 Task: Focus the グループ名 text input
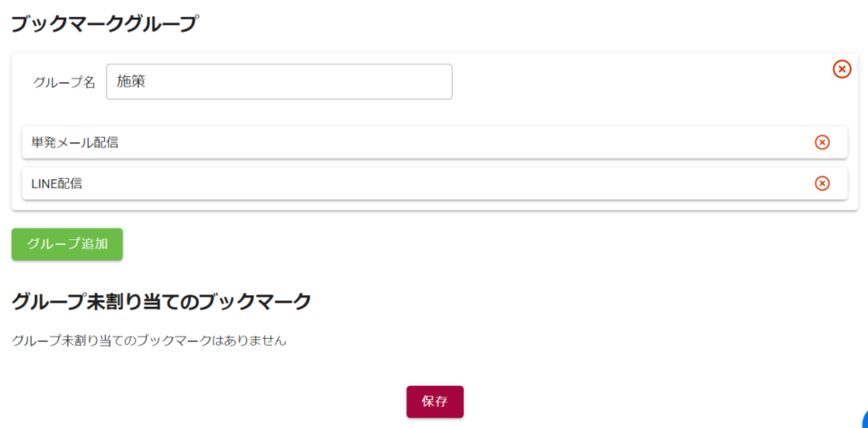tap(279, 81)
